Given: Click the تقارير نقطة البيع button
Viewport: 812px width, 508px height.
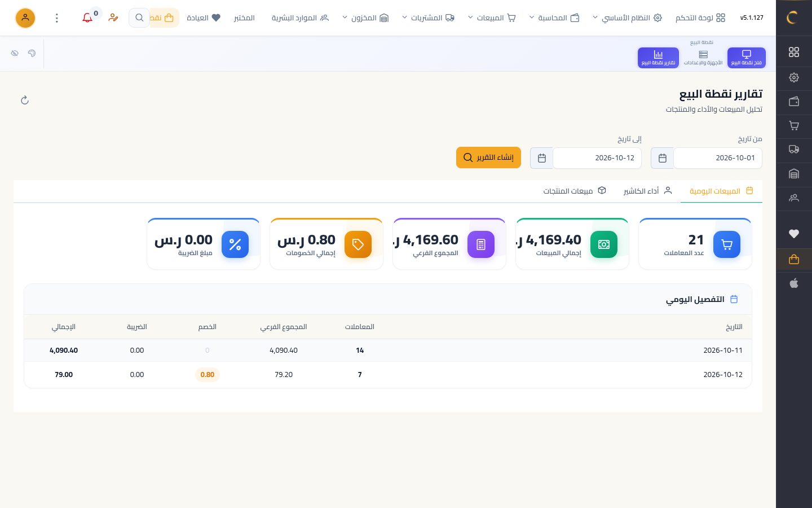Looking at the screenshot, I should (658, 58).
